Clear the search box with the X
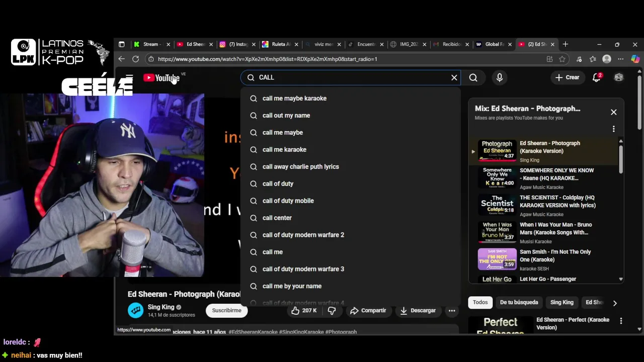This screenshot has height=362, width=644. [454, 77]
